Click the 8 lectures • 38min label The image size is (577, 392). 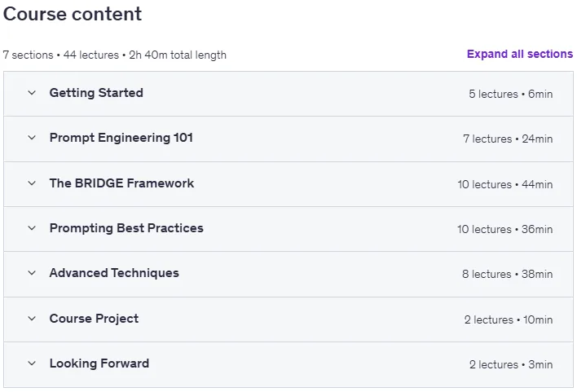pos(508,274)
